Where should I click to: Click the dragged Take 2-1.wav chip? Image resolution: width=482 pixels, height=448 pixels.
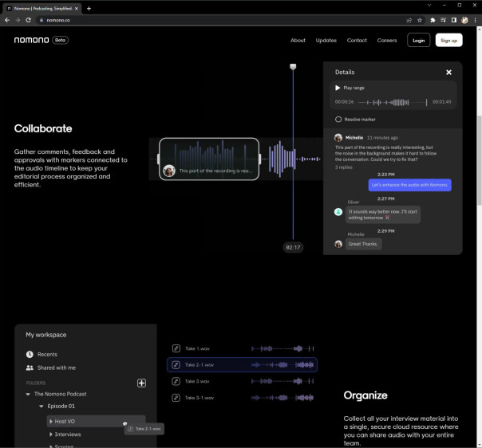pos(144,429)
